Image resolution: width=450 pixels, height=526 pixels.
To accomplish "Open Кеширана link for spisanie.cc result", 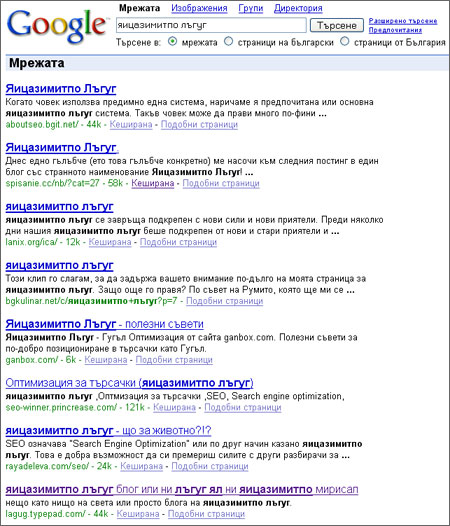I will point(153,183).
